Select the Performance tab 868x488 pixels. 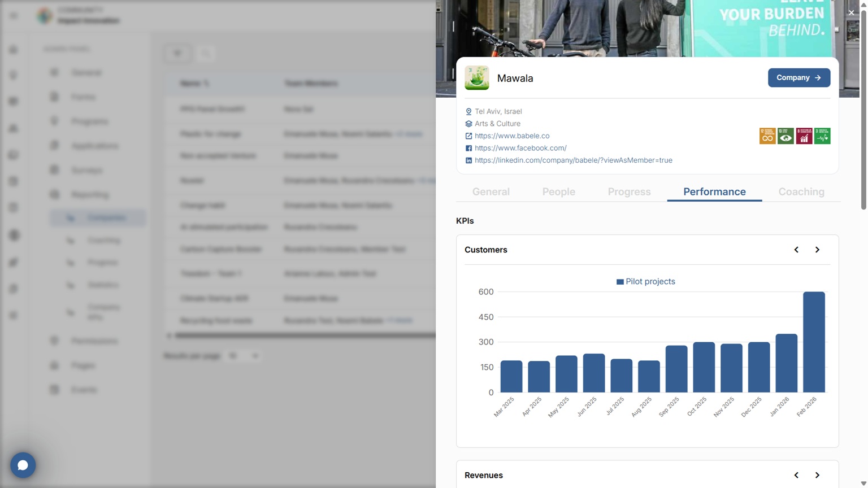(714, 191)
